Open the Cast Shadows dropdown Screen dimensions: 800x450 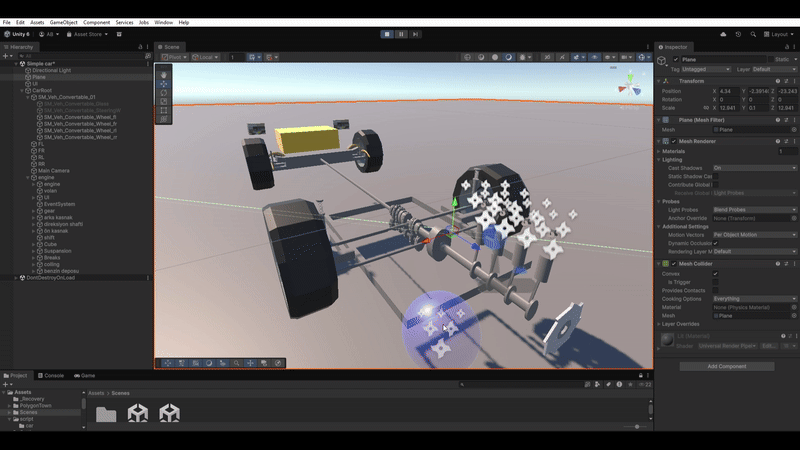pos(755,168)
